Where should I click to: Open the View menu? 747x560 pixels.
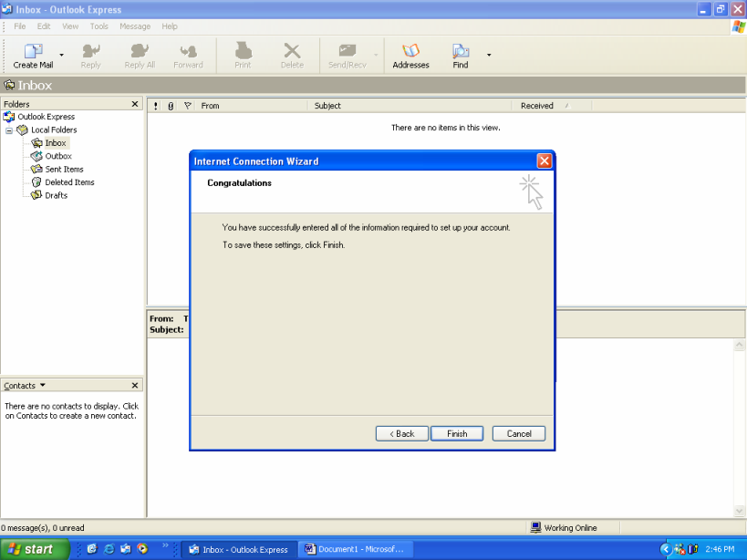point(70,26)
